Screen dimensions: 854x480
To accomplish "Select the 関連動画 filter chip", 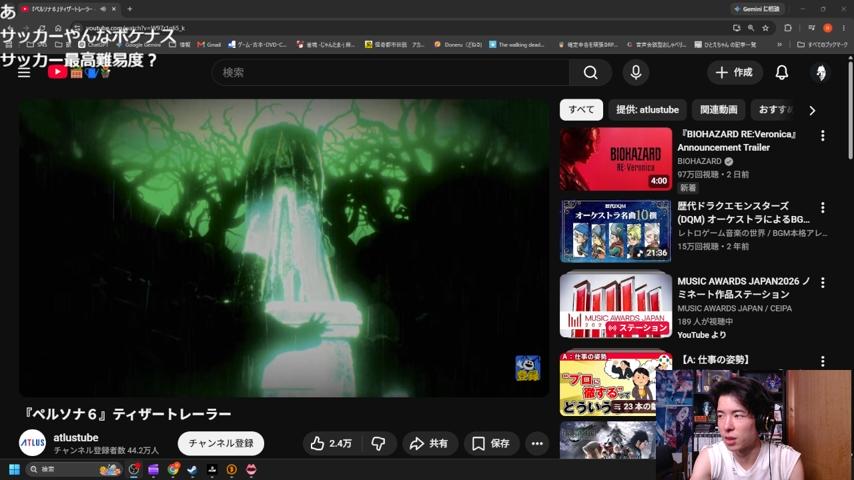I will [718, 110].
